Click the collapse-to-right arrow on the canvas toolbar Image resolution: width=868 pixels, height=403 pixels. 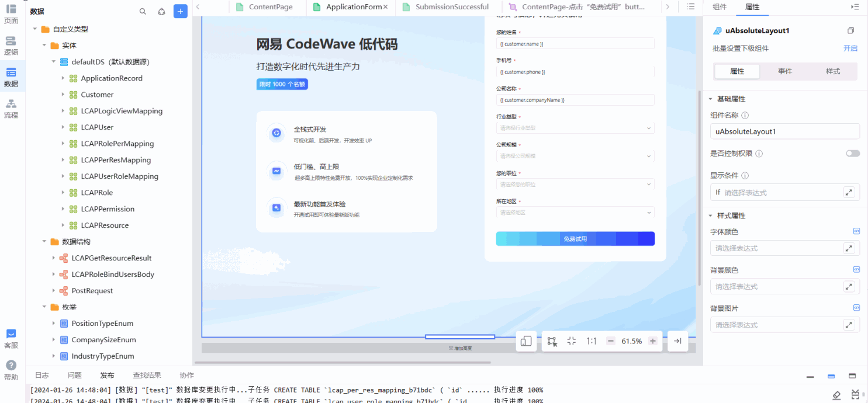677,341
